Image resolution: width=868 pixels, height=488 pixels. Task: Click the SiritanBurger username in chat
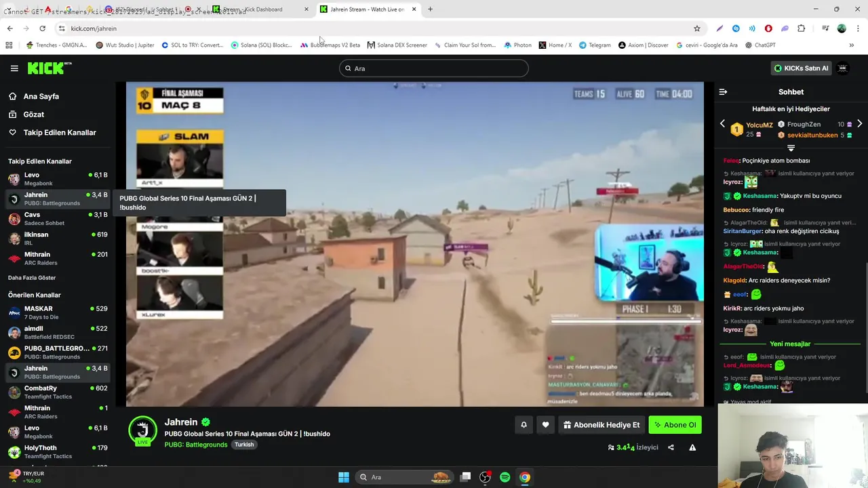point(743,231)
